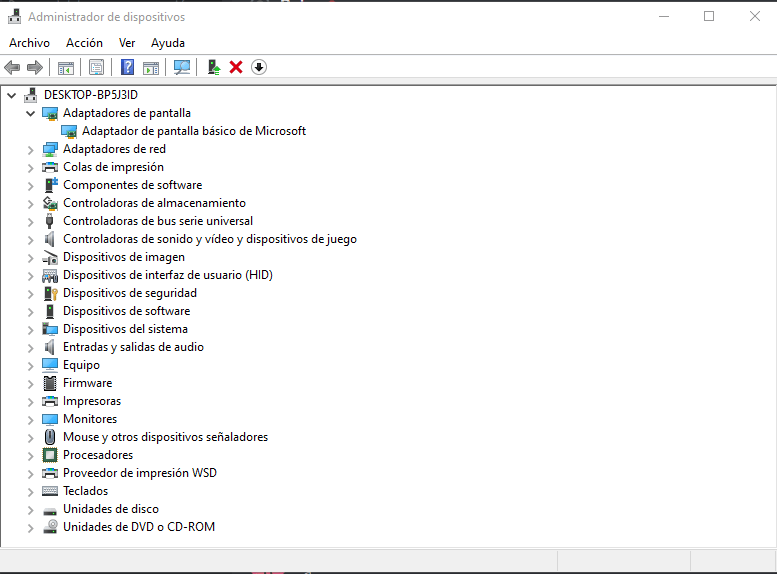Screen dimensions: 777x574
Task: Click the blue Help question mark icon
Action: click(x=127, y=67)
